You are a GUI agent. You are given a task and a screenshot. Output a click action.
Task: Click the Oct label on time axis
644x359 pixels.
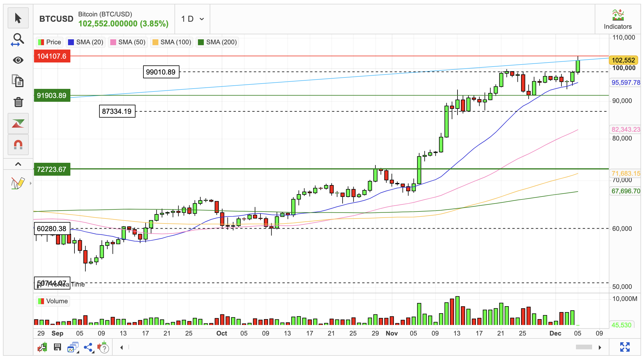point(222,333)
